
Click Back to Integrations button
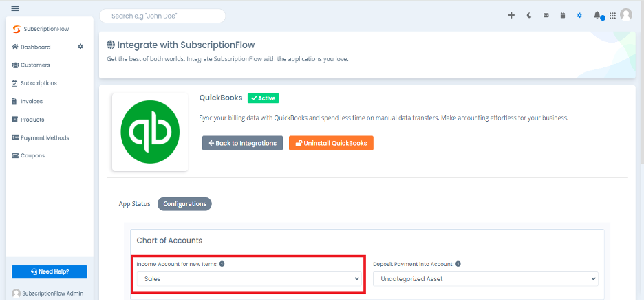(x=242, y=143)
